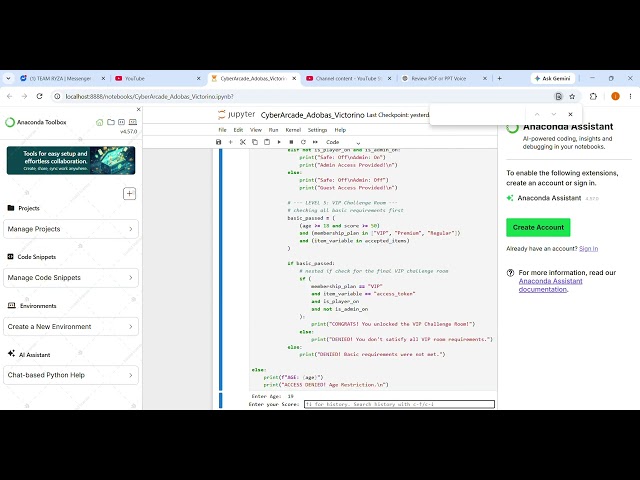The image size is (640, 480).
Task: Click the Toolbox environments monitor icon
Action: 133,122
